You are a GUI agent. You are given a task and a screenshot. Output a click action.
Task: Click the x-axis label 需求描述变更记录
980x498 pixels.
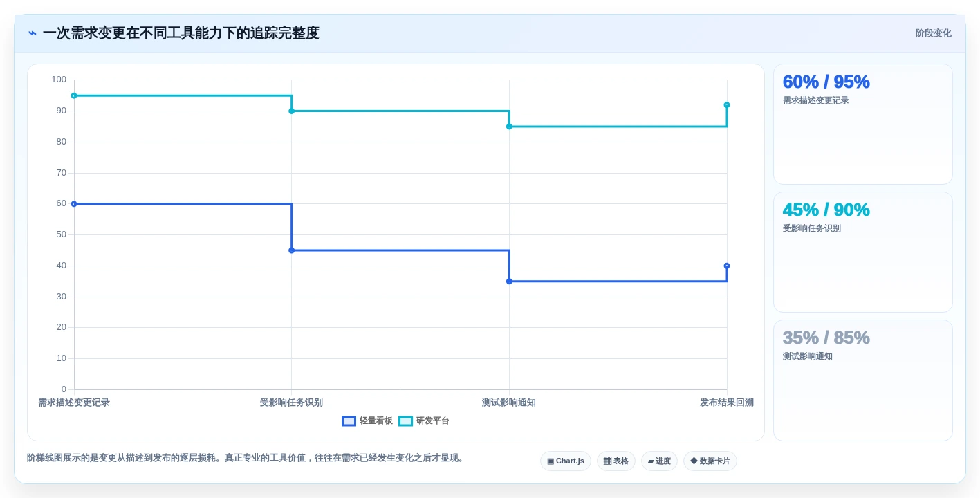[x=74, y=403]
